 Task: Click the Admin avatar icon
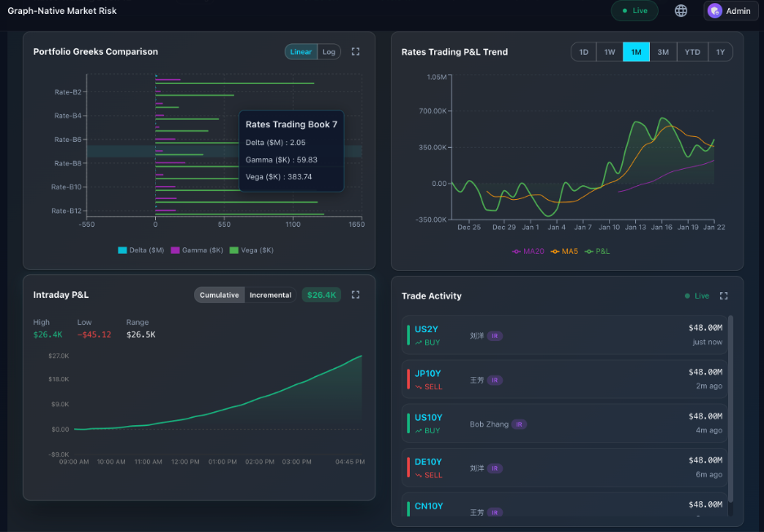(713, 11)
